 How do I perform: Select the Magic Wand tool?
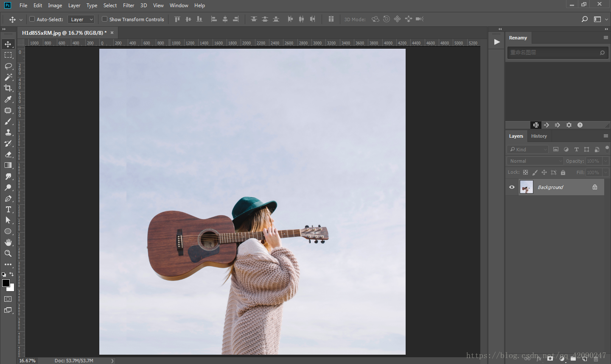tap(8, 77)
